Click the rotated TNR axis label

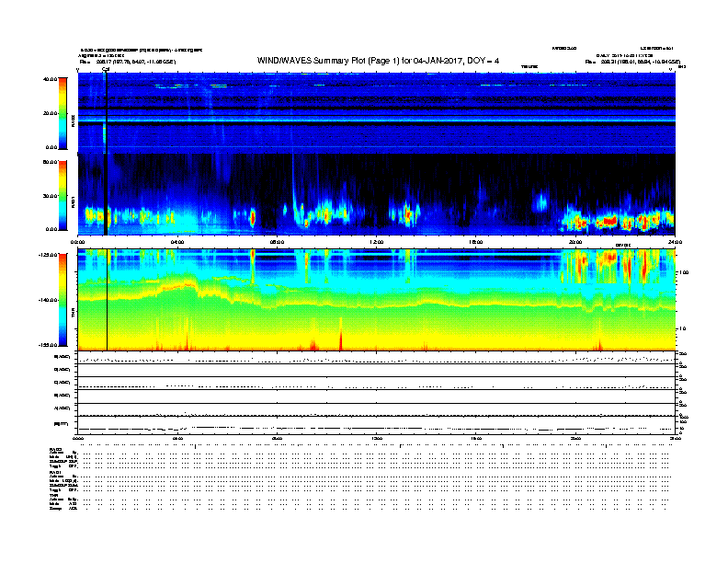(73, 312)
